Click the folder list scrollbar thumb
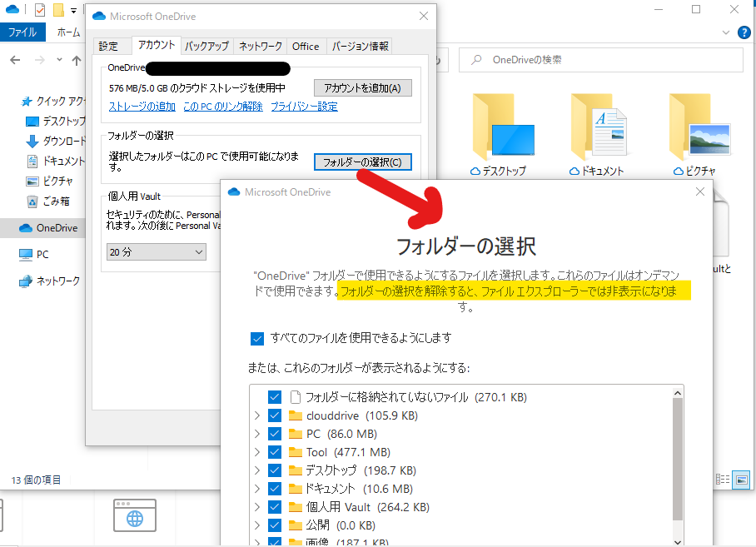Viewport: 756px width, 547px height. [x=678, y=459]
